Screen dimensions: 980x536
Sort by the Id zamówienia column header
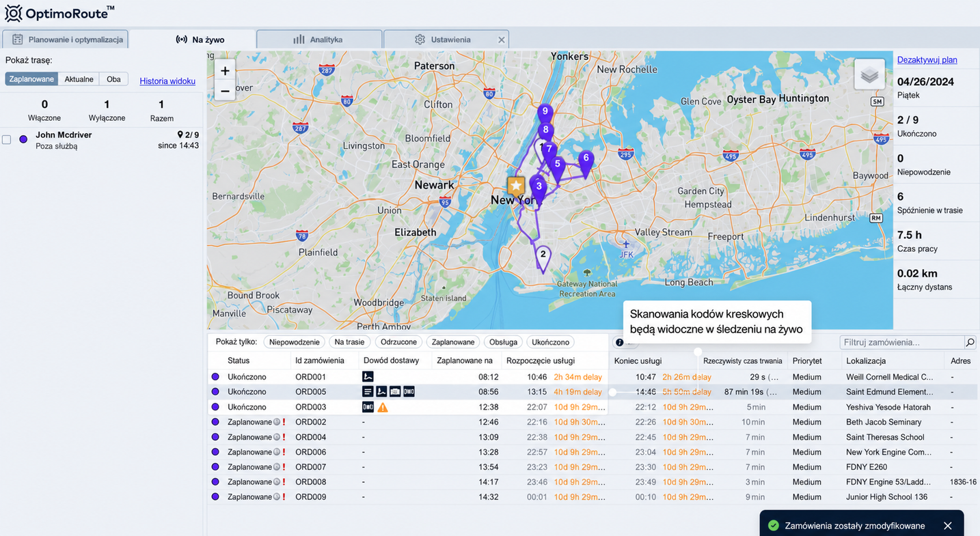tap(320, 361)
